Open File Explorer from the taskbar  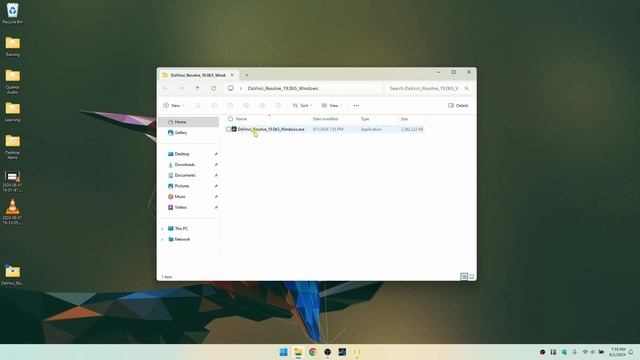[298, 352]
